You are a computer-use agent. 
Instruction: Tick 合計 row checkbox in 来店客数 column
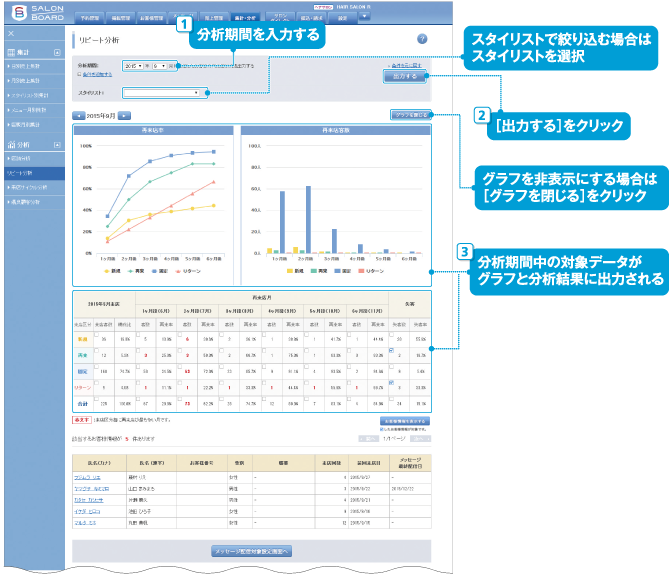click(97, 399)
